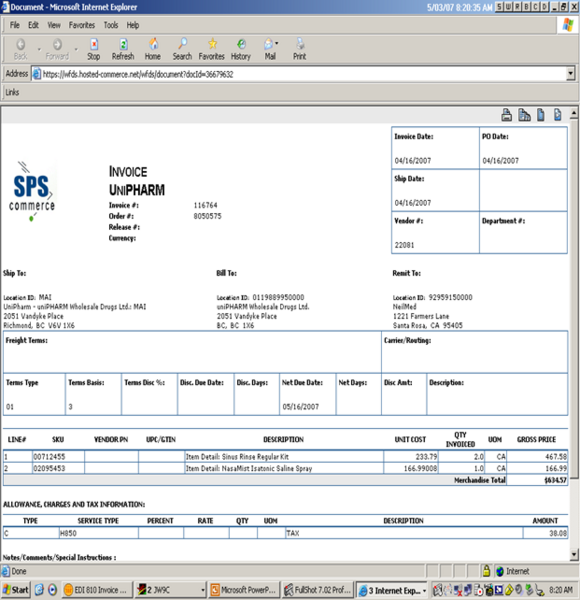The image size is (580, 600).
Task: Open the Search pane
Action: click(182, 49)
